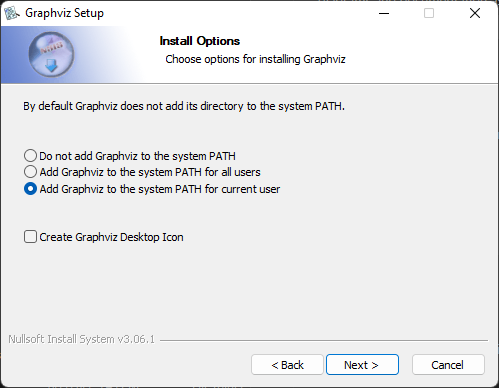Click the 'Nullsoft Install System v3.06.1' label
This screenshot has height=388, width=499.
tap(82, 339)
